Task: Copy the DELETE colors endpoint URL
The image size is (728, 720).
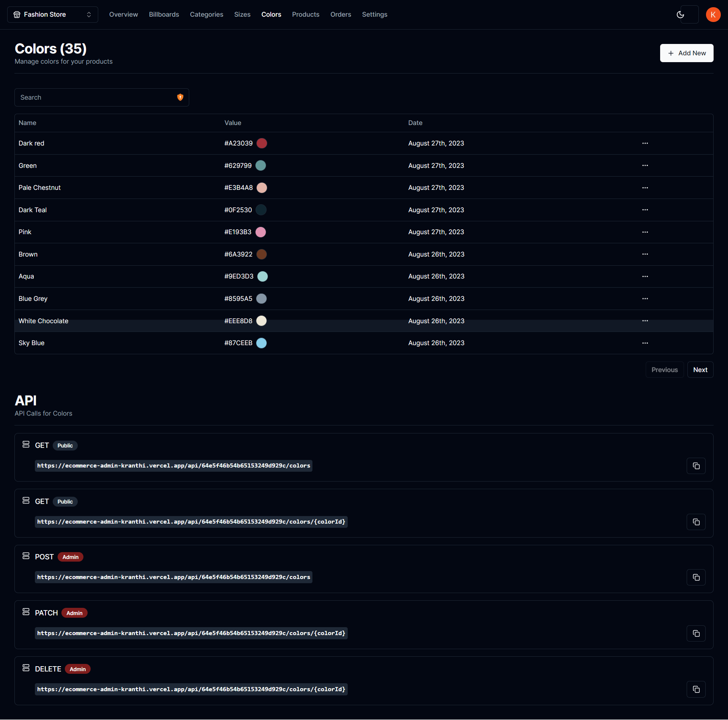Action: (x=696, y=689)
